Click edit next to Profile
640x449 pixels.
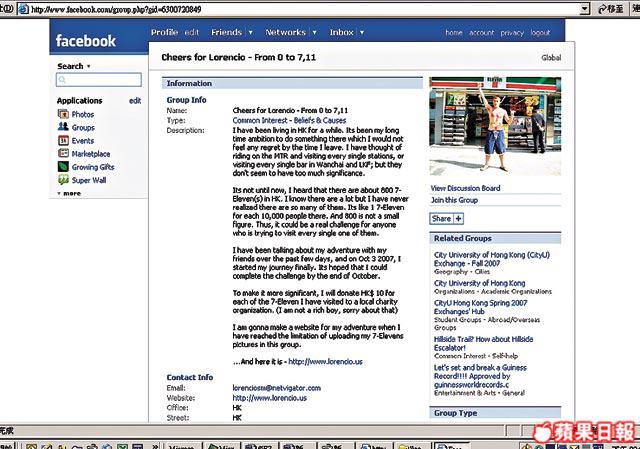(192, 32)
